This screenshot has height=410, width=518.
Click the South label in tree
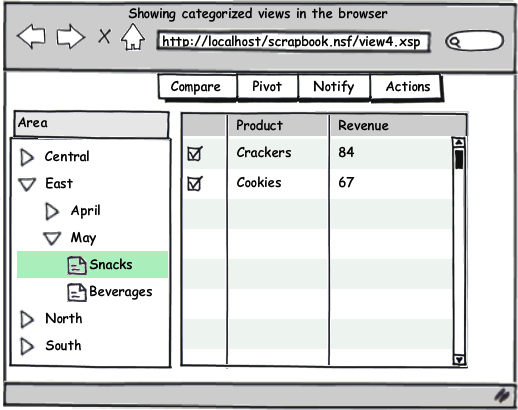pyautogui.click(x=63, y=346)
